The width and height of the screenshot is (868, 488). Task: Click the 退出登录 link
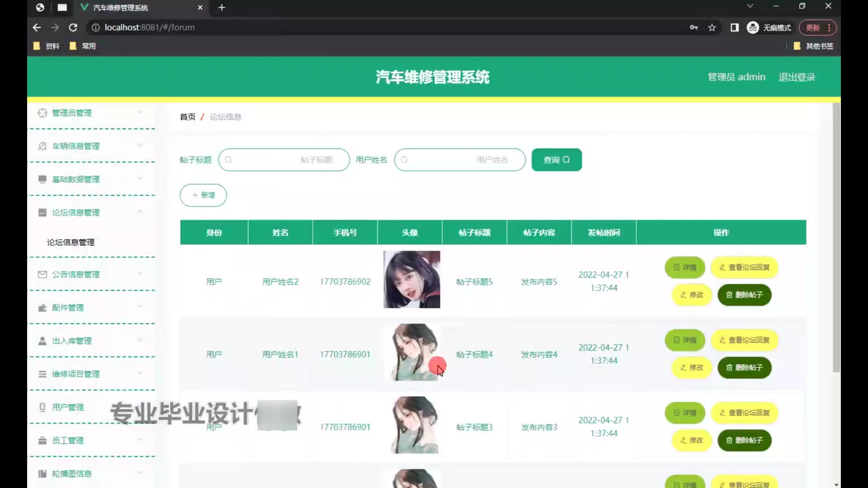pos(797,77)
